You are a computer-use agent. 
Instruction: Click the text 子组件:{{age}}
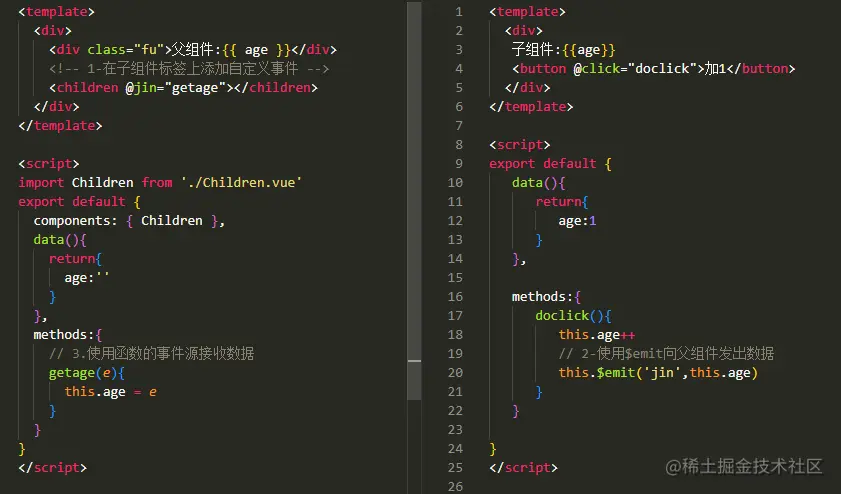point(563,50)
